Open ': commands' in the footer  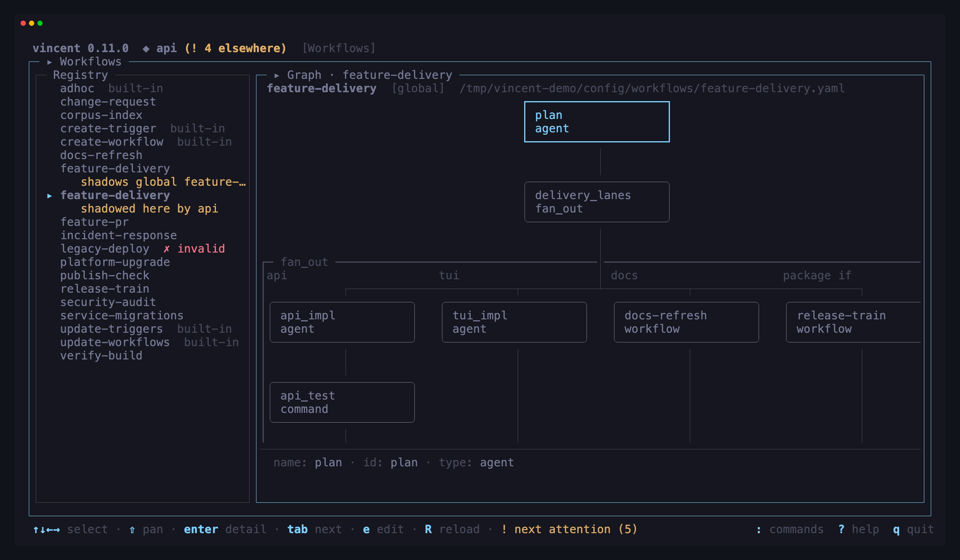click(x=790, y=529)
